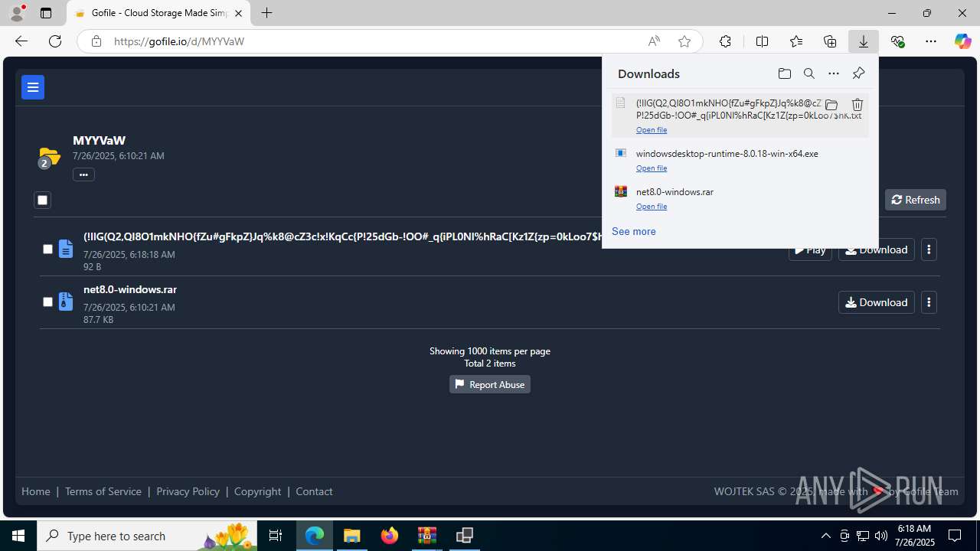The height and width of the screenshot is (551, 980).
Task: Show the txt download in folder
Action: pos(831,105)
